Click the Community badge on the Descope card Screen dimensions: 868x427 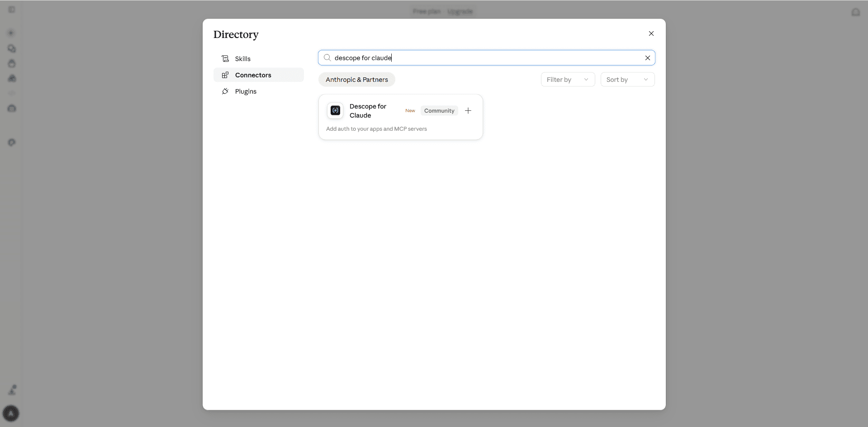point(439,111)
